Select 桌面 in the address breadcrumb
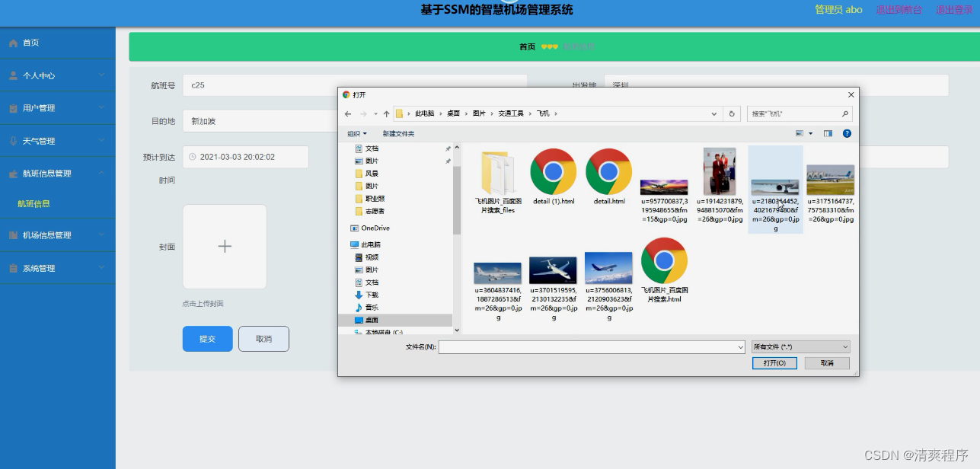980x469 pixels. click(453, 113)
